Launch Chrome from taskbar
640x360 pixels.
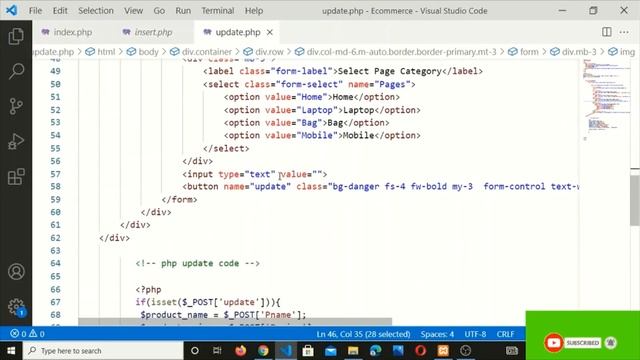(x=263, y=351)
